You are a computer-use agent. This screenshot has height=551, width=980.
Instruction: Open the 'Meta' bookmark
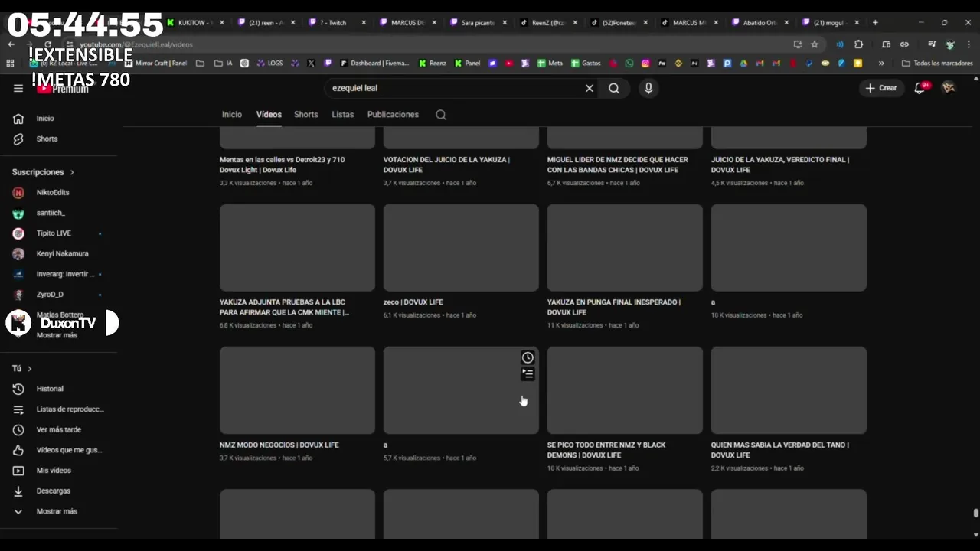550,64
